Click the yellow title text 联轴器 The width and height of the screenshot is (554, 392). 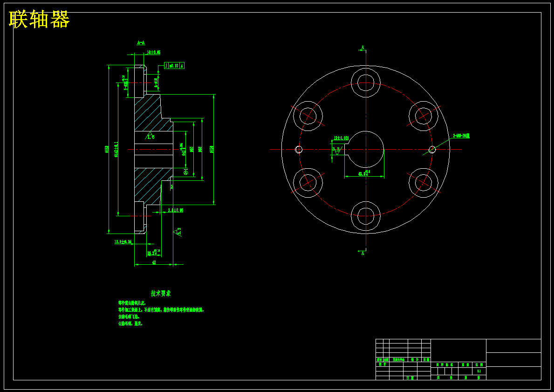[x=39, y=19]
